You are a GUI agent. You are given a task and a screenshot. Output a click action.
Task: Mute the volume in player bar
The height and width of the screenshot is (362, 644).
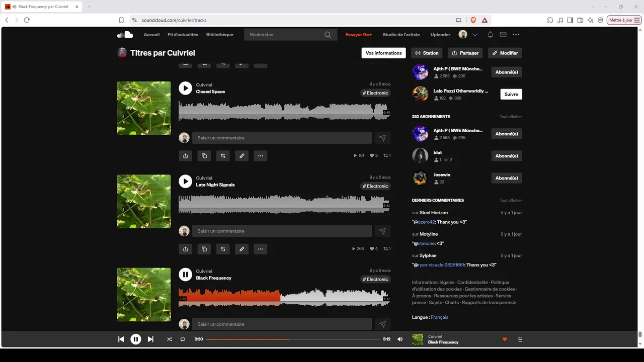coord(400,339)
